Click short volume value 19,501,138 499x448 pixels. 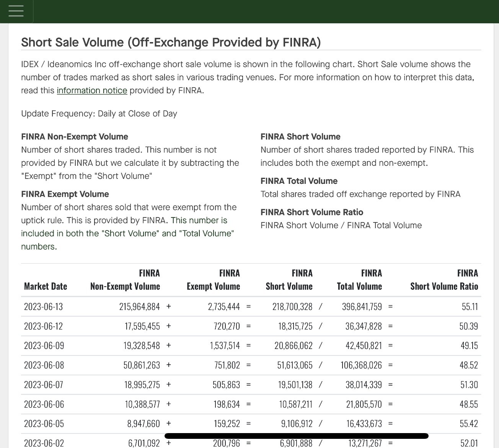[x=295, y=385]
